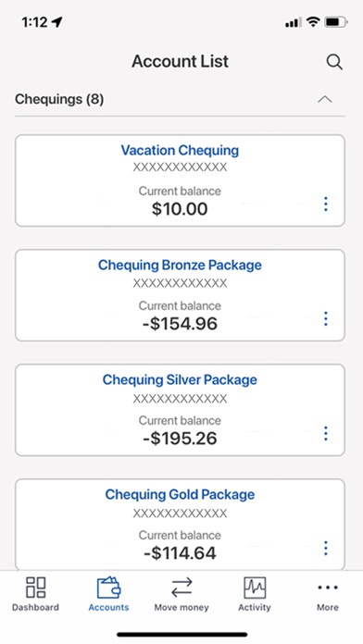This screenshot has height=644, width=363.
Task: Open the More ellipsis menu
Action: [328, 588]
